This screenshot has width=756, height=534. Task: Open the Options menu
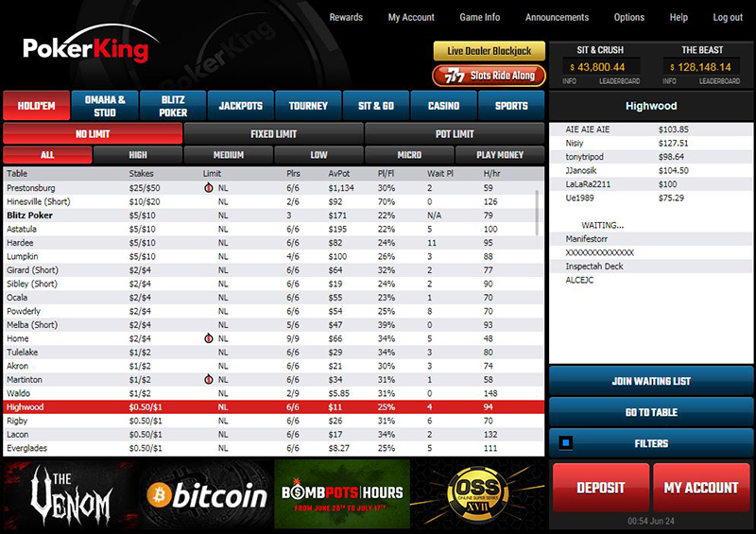(629, 17)
